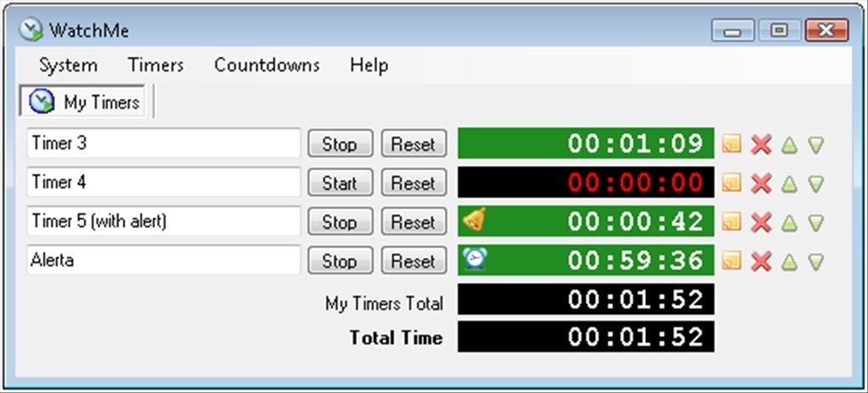Reset Timer 4
This screenshot has height=393, width=868.
[x=414, y=183]
